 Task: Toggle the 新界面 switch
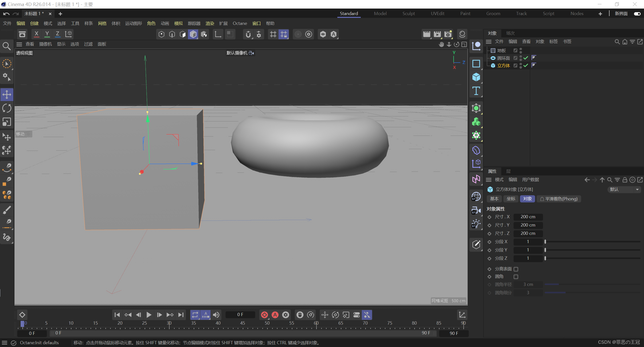pyautogui.click(x=637, y=14)
